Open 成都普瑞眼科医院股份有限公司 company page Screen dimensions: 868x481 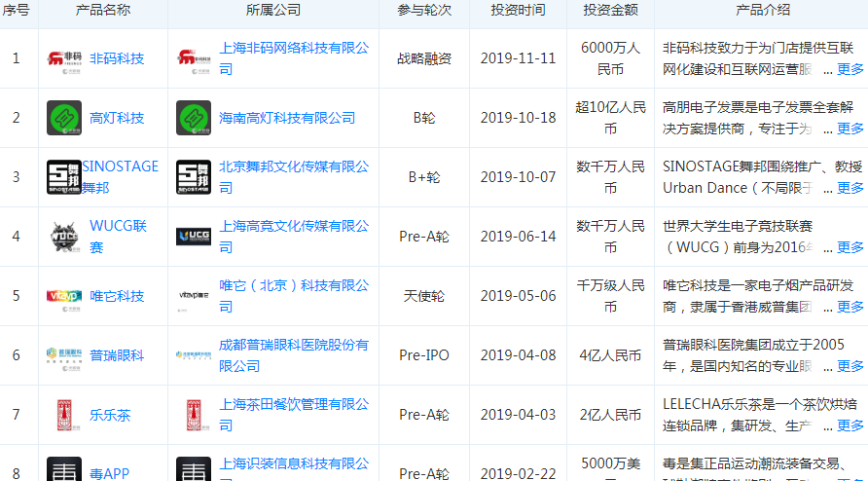click(294, 355)
